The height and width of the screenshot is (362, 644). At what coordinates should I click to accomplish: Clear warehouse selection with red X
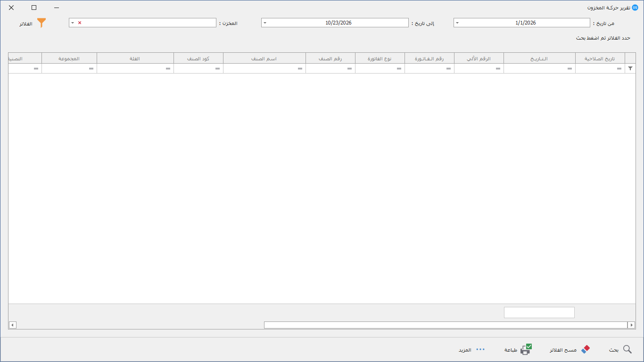click(80, 23)
